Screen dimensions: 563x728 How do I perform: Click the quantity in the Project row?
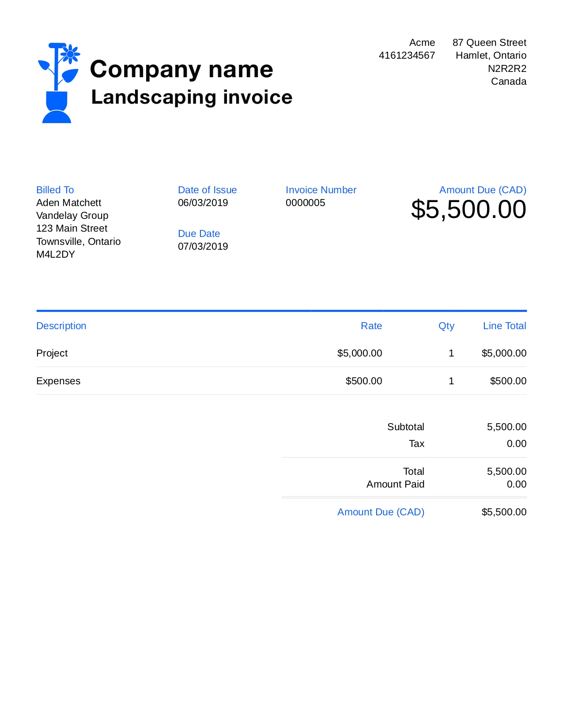point(451,353)
